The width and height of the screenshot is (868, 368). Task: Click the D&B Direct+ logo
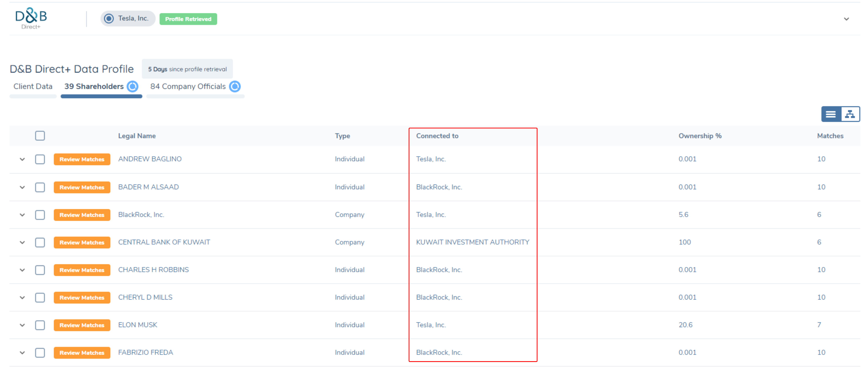pyautogui.click(x=31, y=18)
